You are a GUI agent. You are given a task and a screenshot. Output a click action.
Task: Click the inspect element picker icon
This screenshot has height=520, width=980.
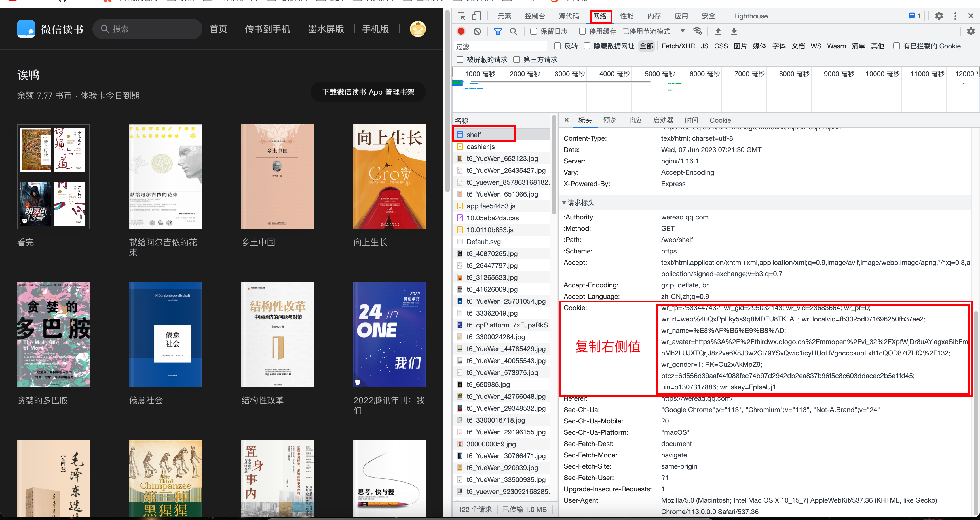pyautogui.click(x=461, y=16)
